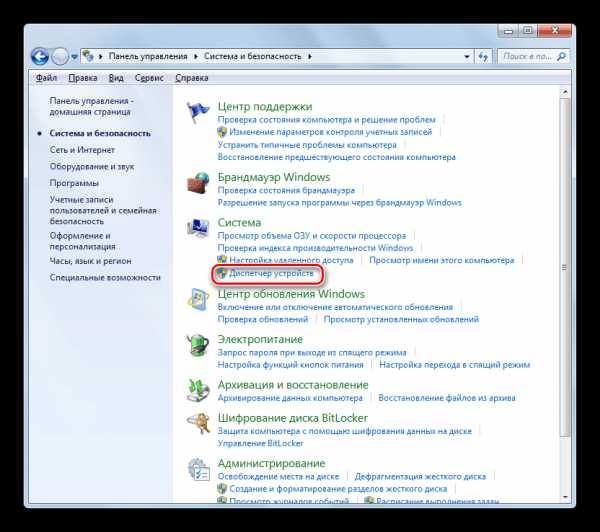Viewport: 600px width, 532px height.
Task: Click the refresh button in address bar
Action: coord(483,57)
